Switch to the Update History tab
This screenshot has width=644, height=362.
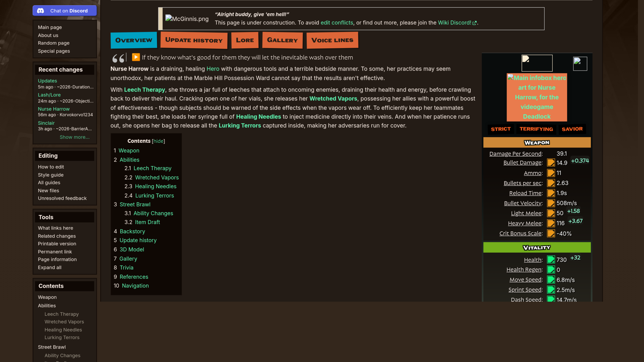coord(194,40)
